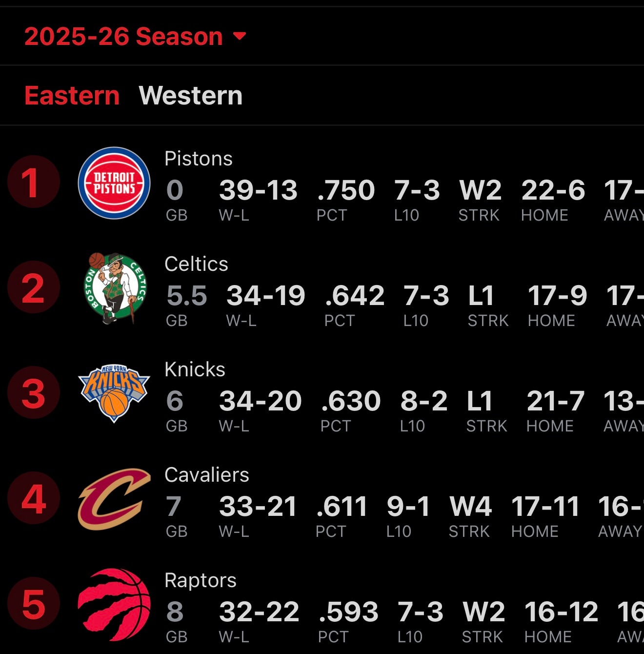
Task: Click the rank 1 circle badge
Action: [x=33, y=183]
